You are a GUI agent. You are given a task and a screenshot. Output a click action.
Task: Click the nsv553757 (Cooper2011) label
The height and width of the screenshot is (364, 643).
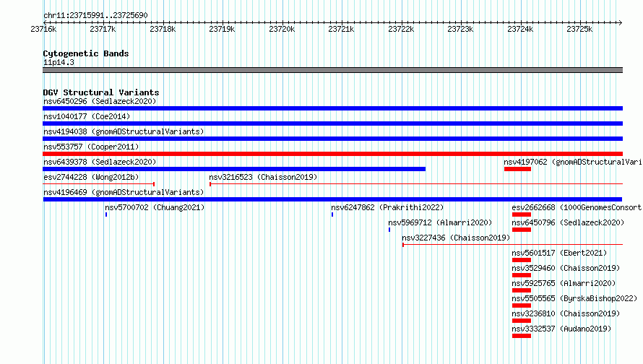[x=91, y=147]
